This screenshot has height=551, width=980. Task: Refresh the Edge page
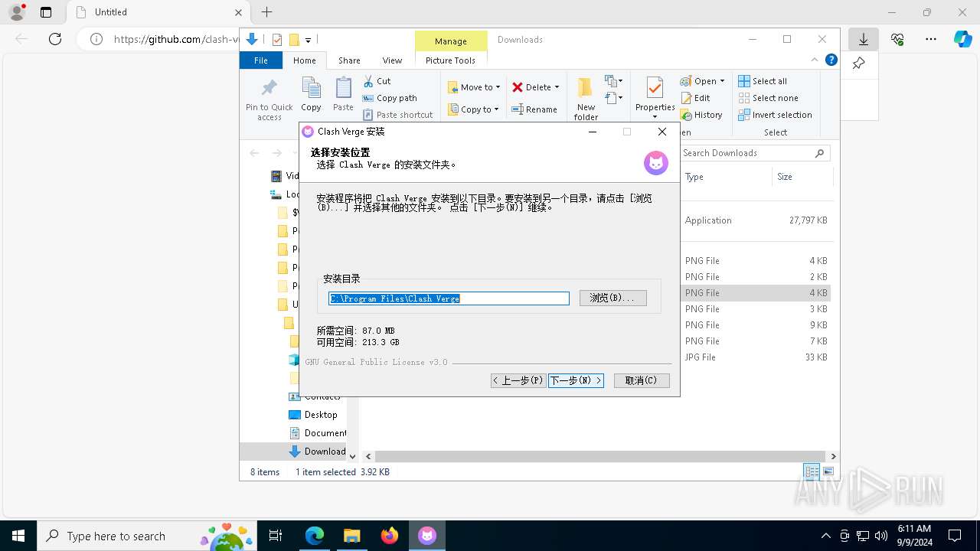(55, 39)
